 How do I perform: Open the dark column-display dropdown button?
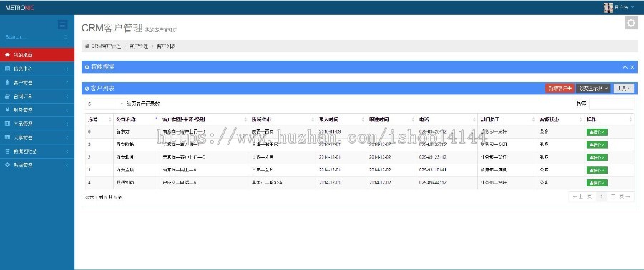[x=593, y=88]
